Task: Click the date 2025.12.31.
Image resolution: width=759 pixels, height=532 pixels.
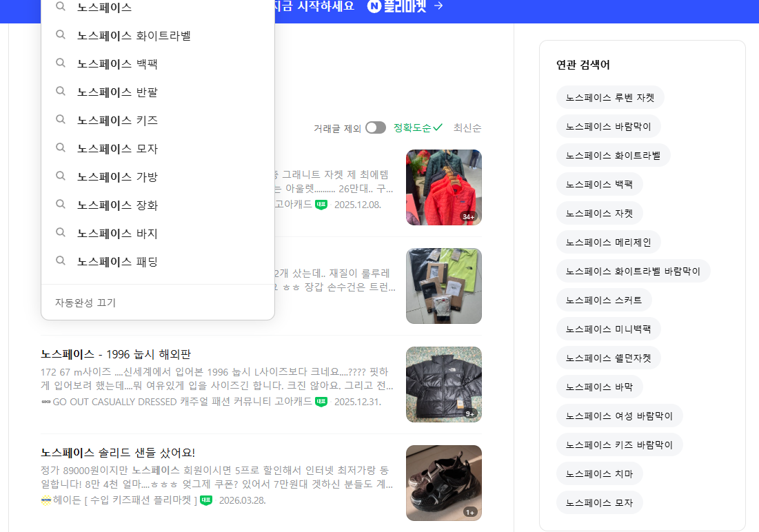Action: [x=358, y=402]
